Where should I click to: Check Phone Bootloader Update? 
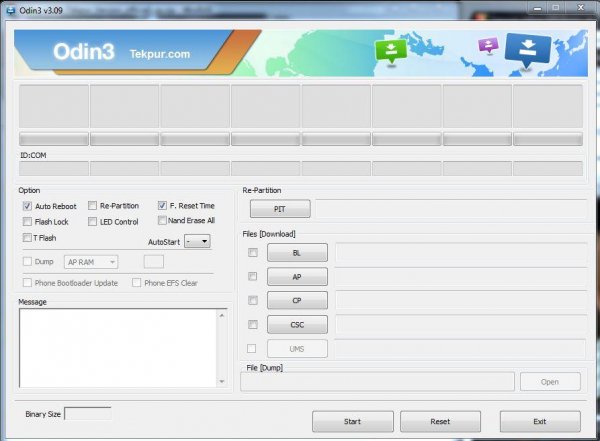tap(27, 283)
